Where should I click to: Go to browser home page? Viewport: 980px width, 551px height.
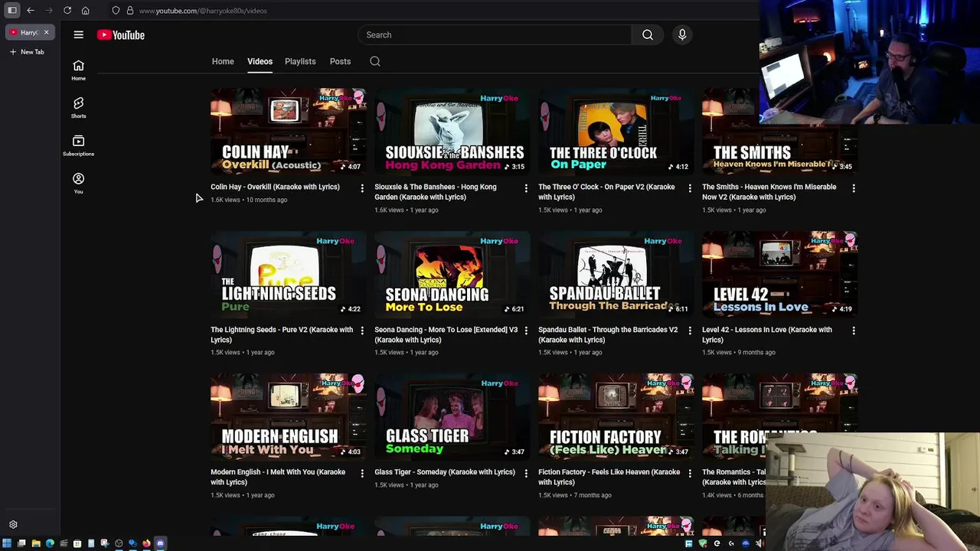(85, 11)
